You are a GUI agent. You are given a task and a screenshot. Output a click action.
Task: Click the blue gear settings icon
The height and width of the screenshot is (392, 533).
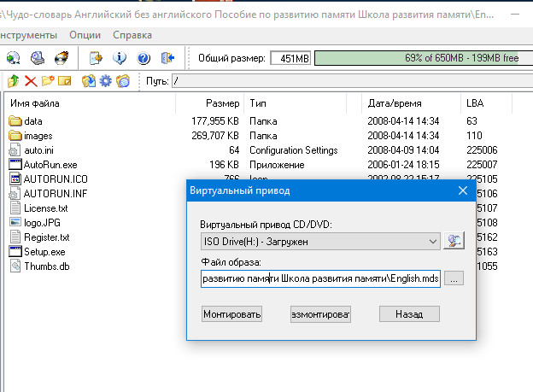tap(106, 81)
